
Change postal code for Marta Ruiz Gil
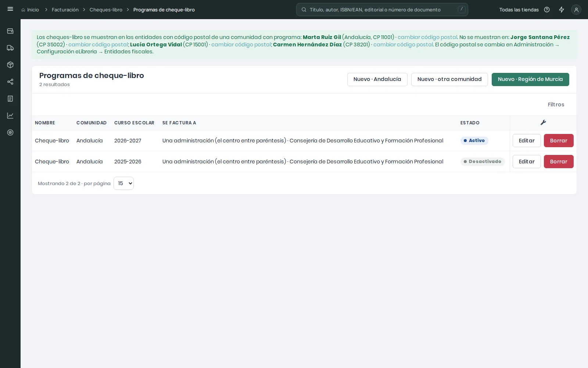click(427, 37)
